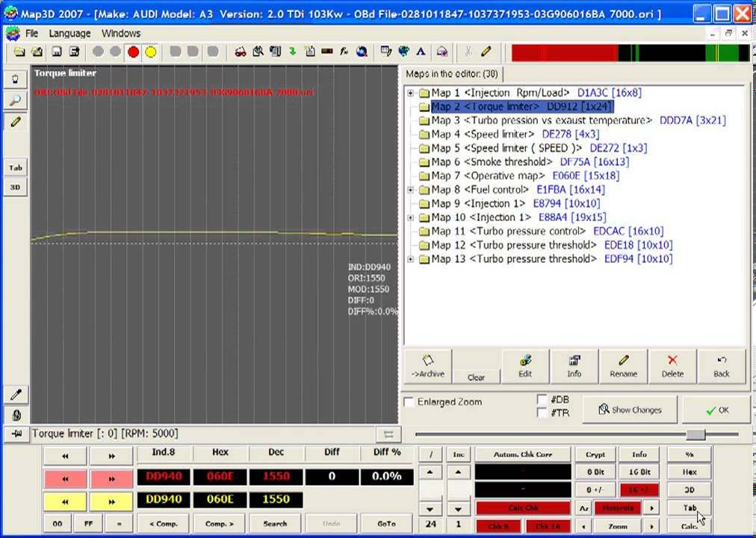Click the Comp. > button
Viewport: 756px width, 538px height.
pyautogui.click(x=220, y=524)
